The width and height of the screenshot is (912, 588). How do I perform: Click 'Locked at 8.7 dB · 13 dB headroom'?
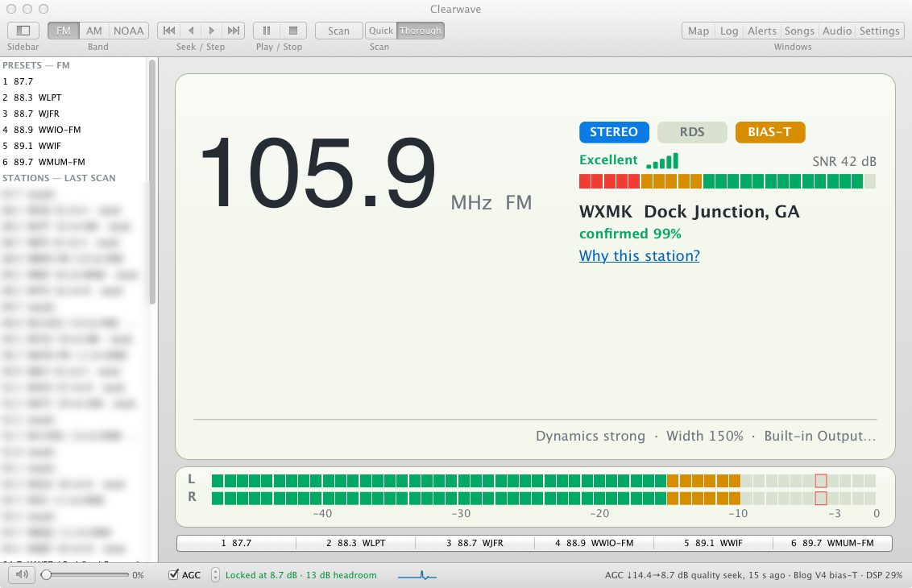click(x=301, y=574)
